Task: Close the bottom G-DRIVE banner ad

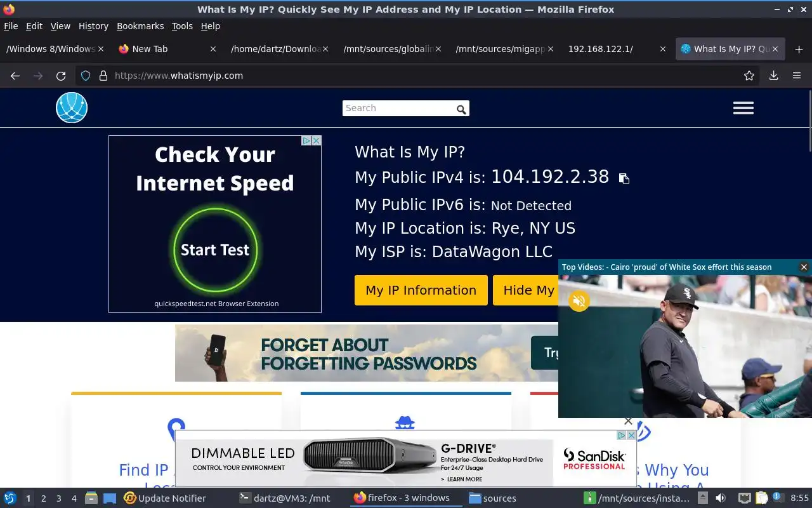Action: click(628, 421)
